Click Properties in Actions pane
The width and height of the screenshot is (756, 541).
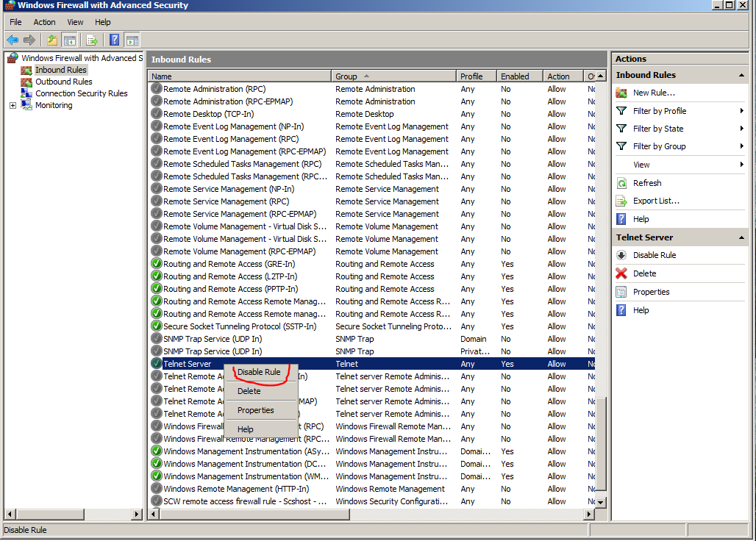651,292
